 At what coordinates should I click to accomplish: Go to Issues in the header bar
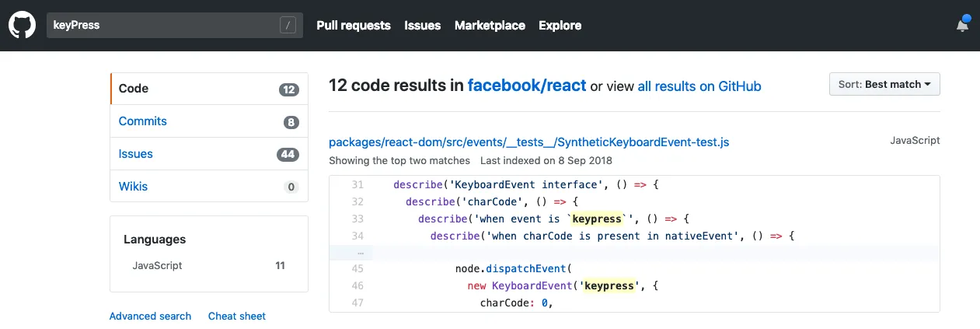[x=422, y=26]
